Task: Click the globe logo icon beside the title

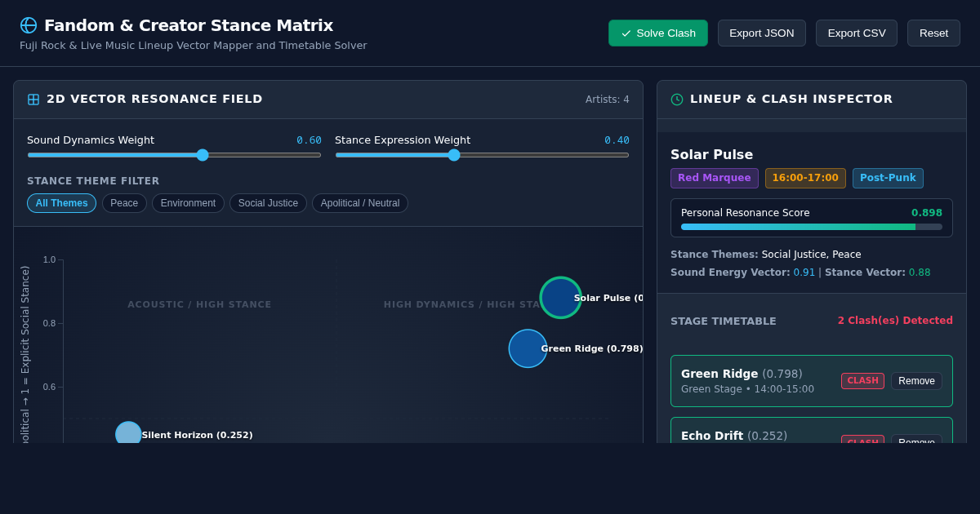Action: click(29, 25)
